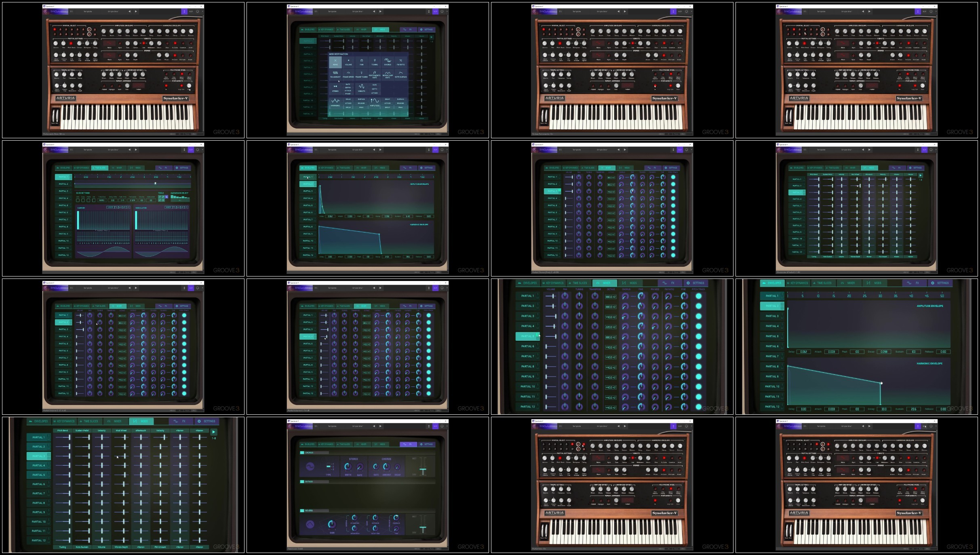This screenshot has width=980, height=555.
Task: Choose None in the Mod Destination popup
Action: (x=335, y=61)
